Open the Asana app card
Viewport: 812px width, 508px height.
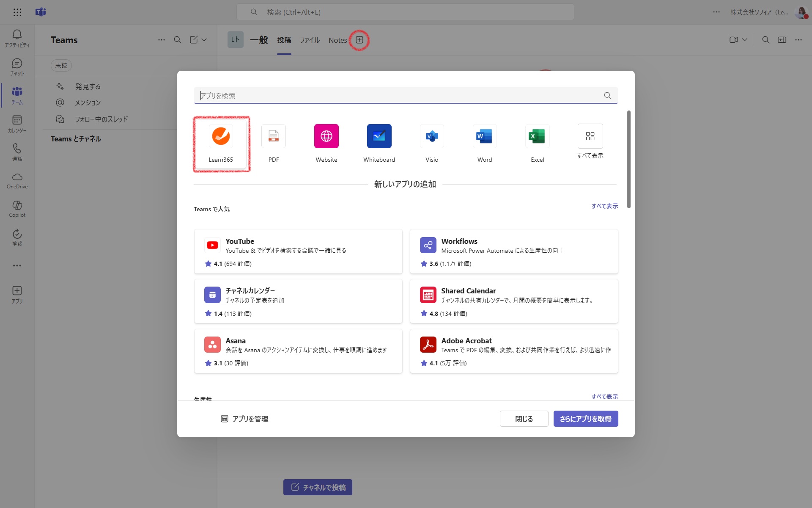coord(298,351)
